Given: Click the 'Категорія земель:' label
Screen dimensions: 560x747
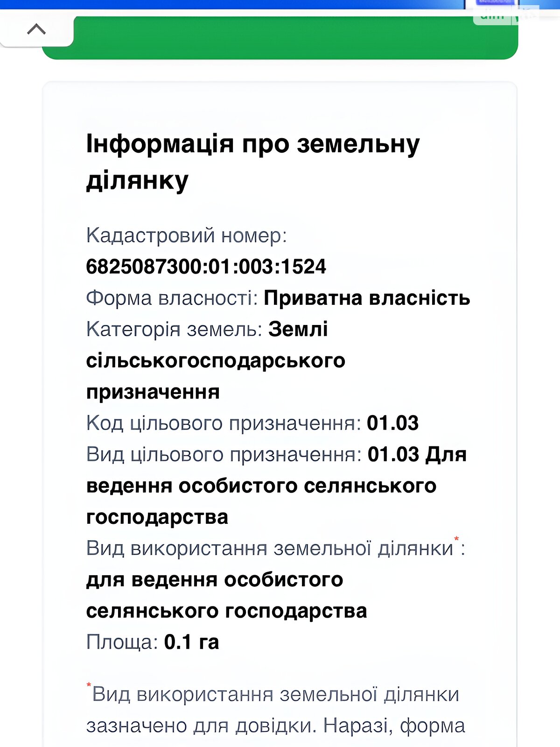Looking at the screenshot, I should (174, 329).
